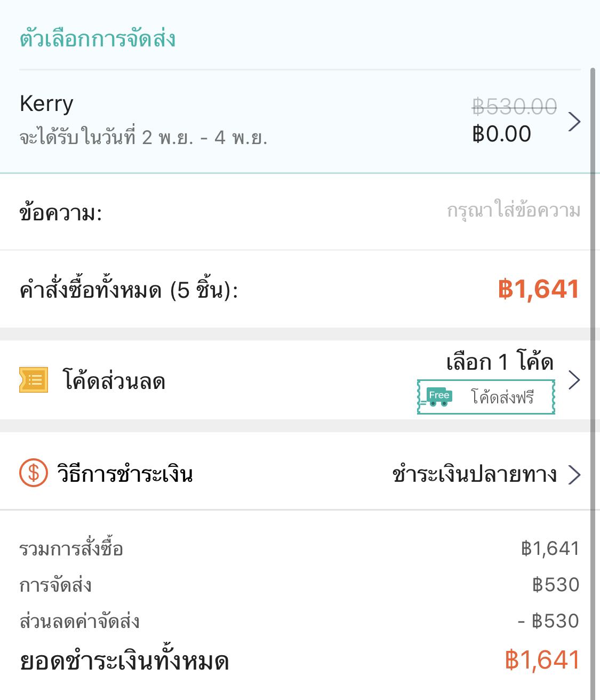The height and width of the screenshot is (700, 600).
Task: Expand discount code selection chevron
Action: 574,380
